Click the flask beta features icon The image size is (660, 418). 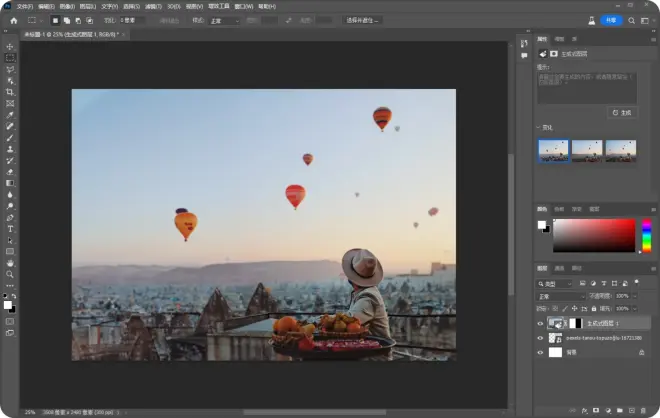591,21
